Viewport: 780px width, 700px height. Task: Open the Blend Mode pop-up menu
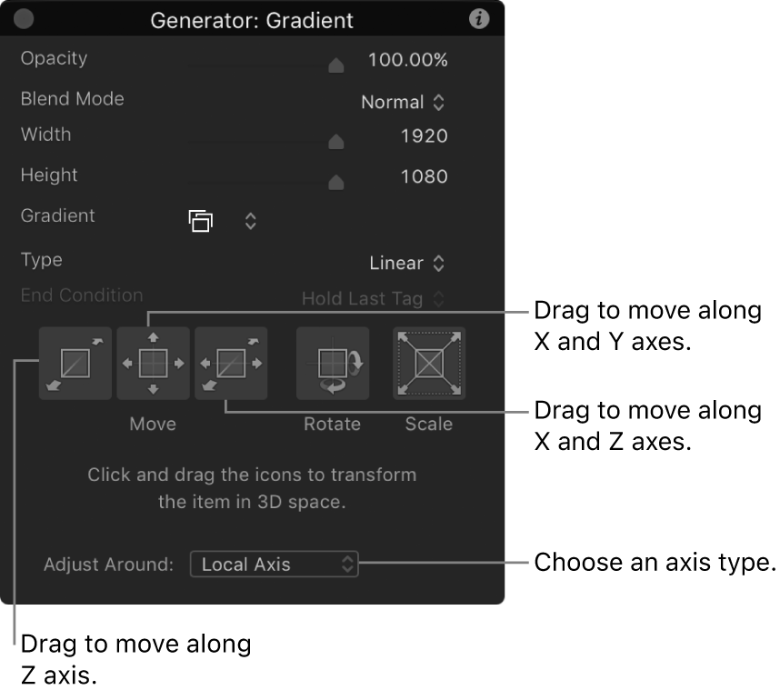point(403,103)
